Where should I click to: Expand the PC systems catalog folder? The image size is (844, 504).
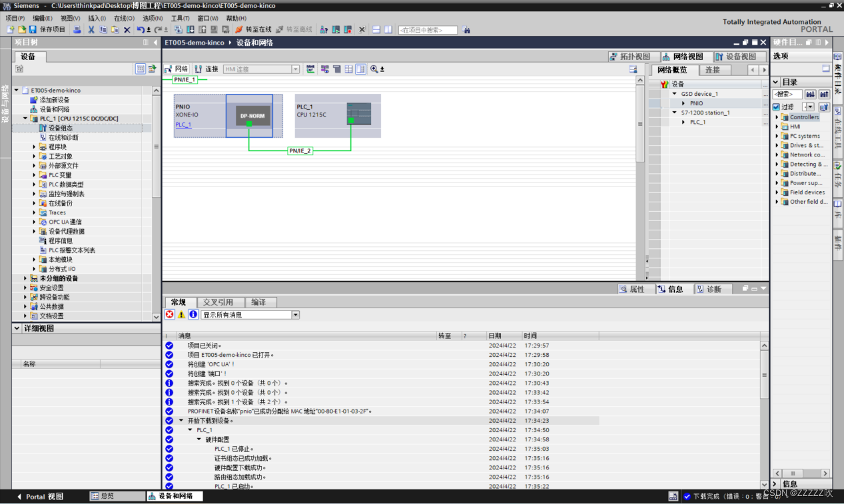pos(777,136)
